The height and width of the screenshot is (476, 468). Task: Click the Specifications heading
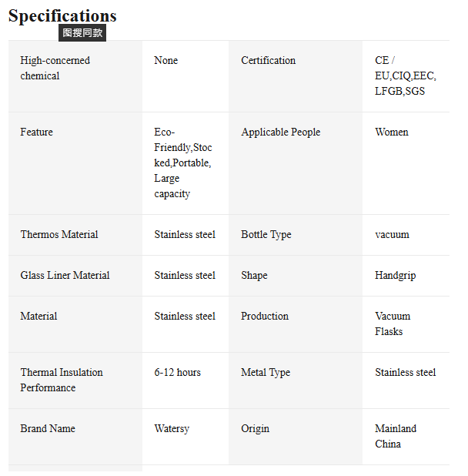coord(62,15)
